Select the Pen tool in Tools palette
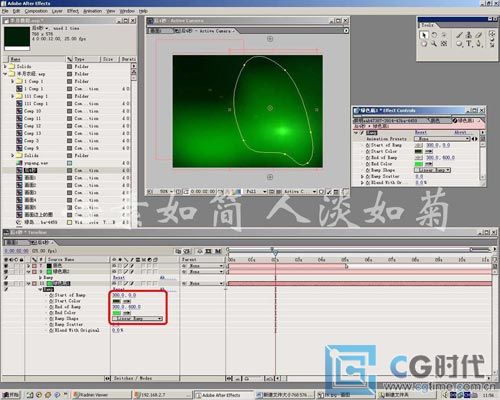This screenshot has height=400, width=500. pos(479,43)
